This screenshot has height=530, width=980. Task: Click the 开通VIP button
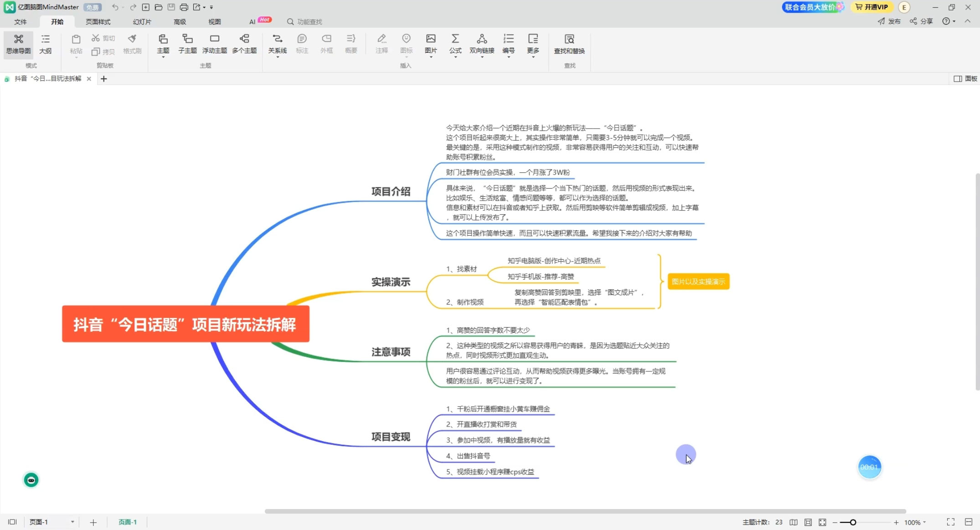[x=871, y=7]
